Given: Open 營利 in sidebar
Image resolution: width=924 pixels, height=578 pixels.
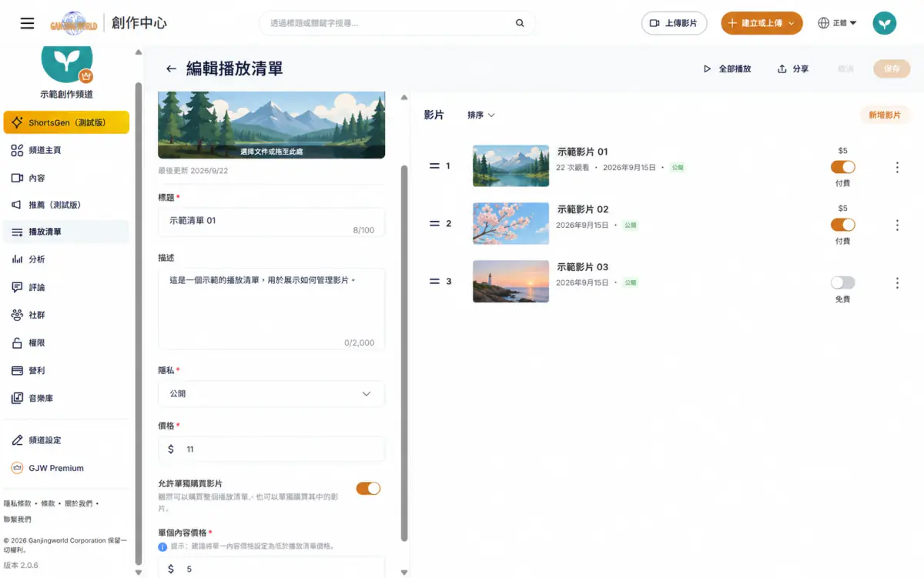Looking at the screenshot, I should tap(66, 370).
